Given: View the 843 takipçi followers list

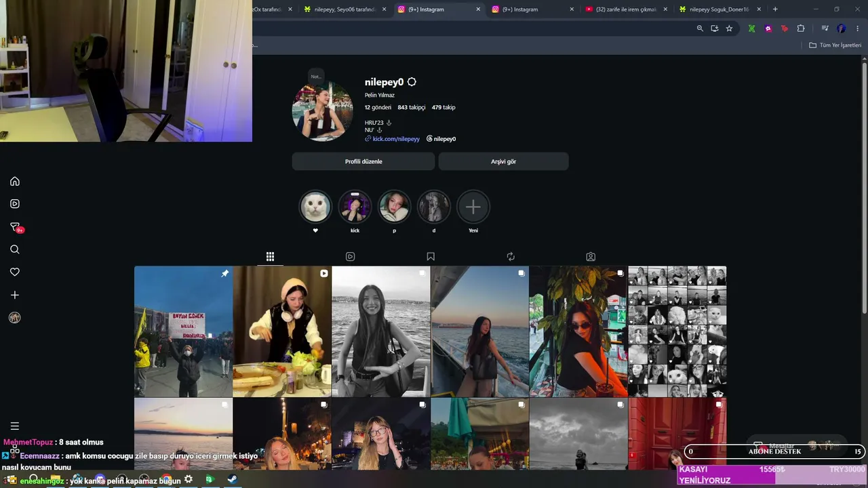Looking at the screenshot, I should (x=412, y=107).
